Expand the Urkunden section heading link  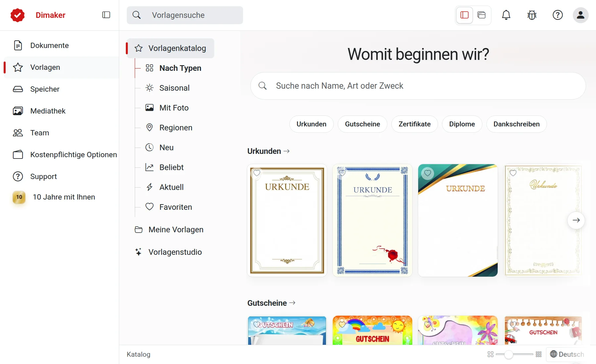click(269, 151)
